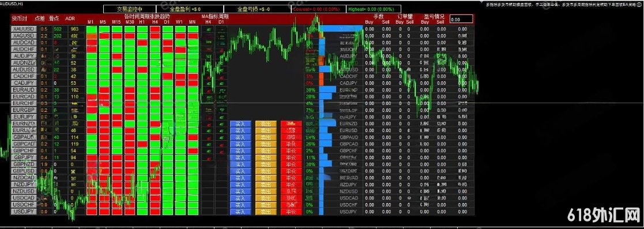Buy GBPCAD with its blue 买入 button

[x=240, y=144]
